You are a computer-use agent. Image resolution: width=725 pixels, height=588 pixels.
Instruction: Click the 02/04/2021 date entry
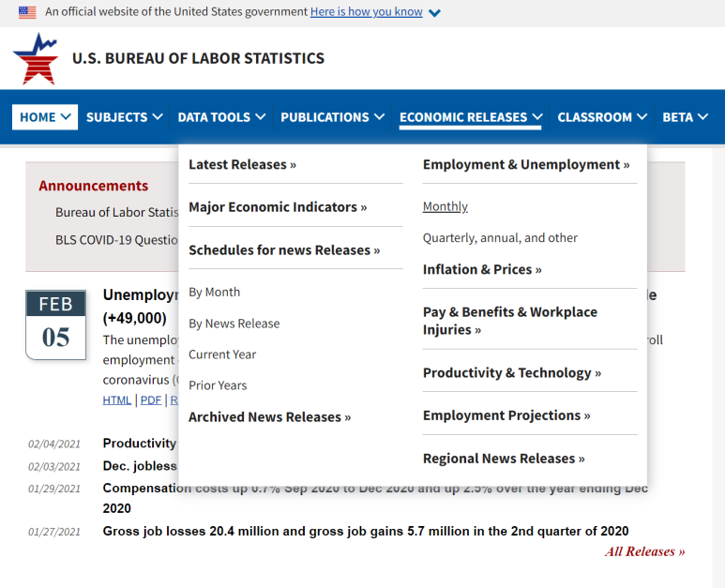click(54, 445)
